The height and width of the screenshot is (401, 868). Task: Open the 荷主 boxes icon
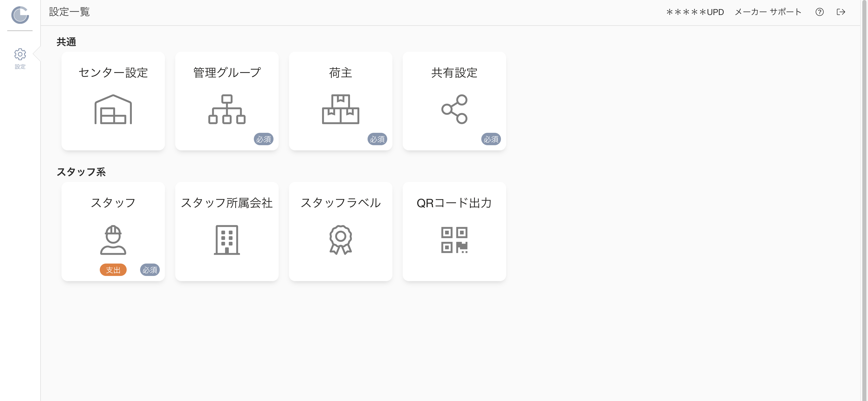[340, 109]
